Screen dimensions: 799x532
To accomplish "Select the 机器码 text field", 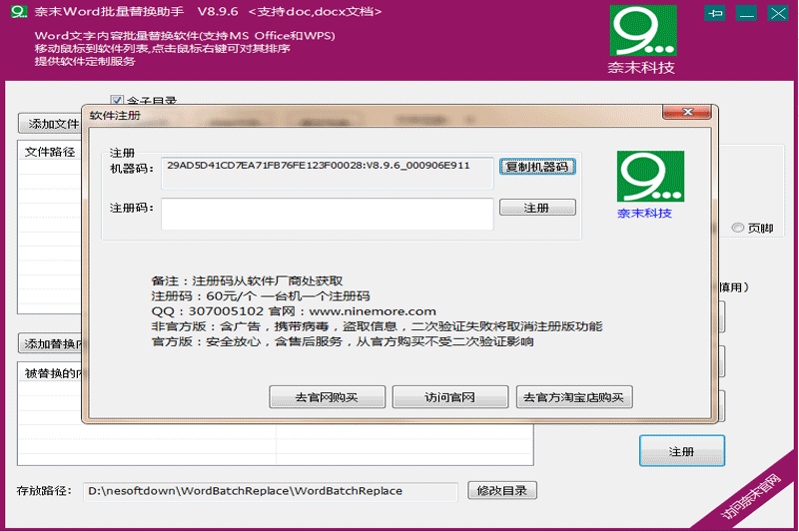I will (328, 173).
